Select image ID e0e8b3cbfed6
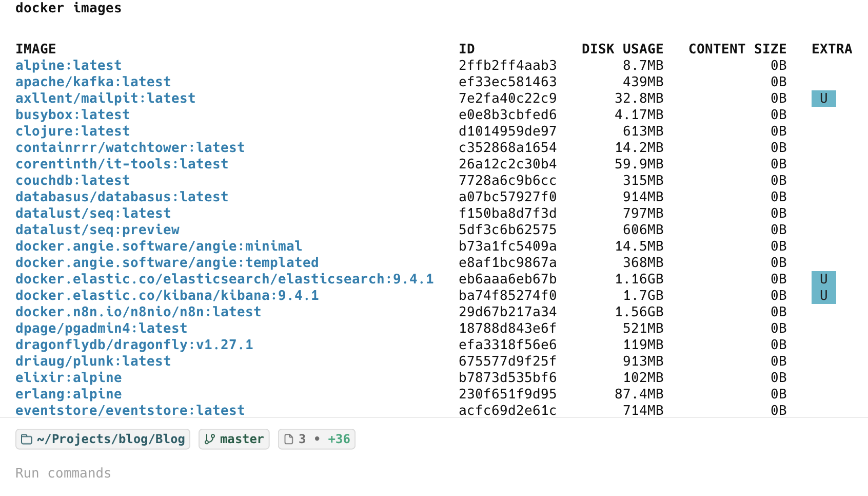This screenshot has width=868, height=496. (508, 115)
